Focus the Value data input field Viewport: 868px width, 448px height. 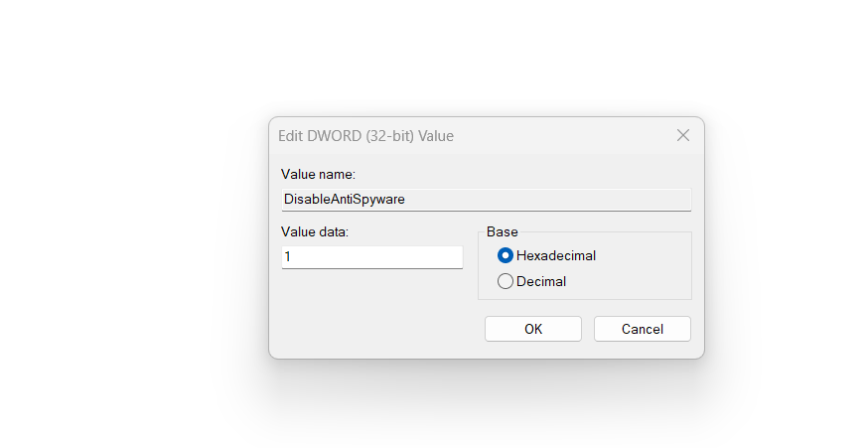tap(372, 257)
